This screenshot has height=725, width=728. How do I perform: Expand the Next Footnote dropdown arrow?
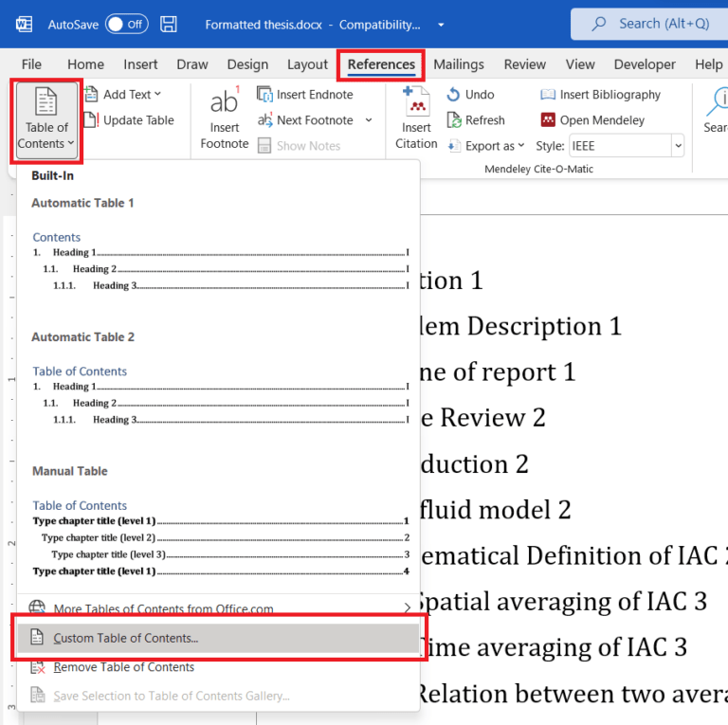(x=369, y=120)
